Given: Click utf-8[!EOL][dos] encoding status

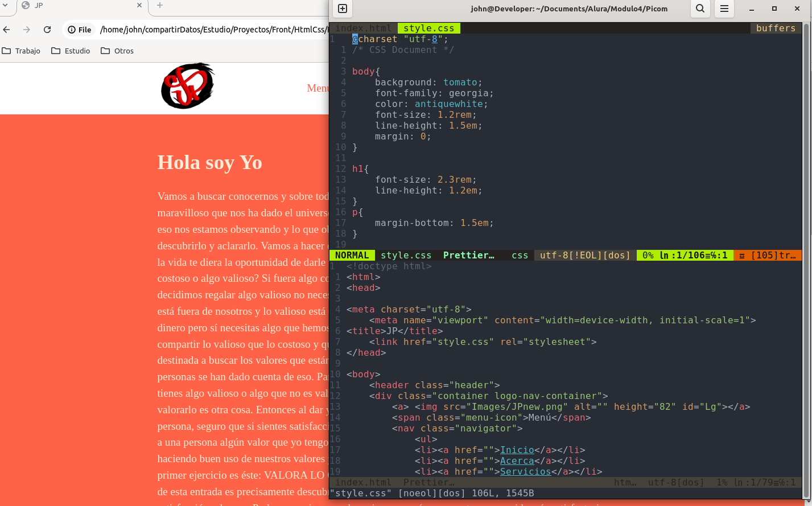Looking at the screenshot, I should click(x=585, y=255).
